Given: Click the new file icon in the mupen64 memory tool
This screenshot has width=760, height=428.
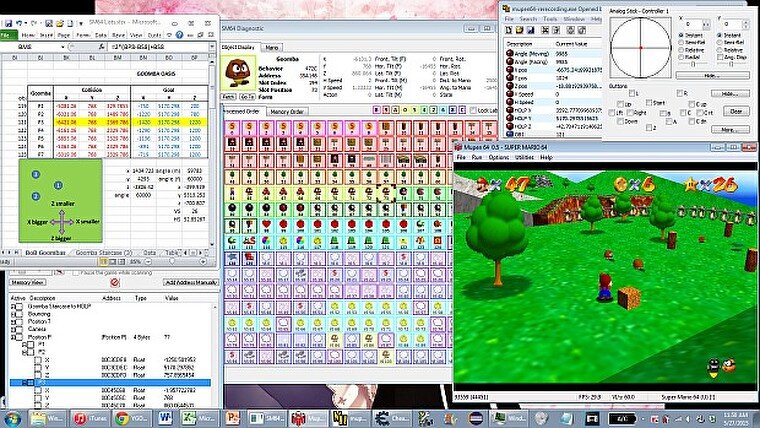Looking at the screenshot, I should [508, 30].
